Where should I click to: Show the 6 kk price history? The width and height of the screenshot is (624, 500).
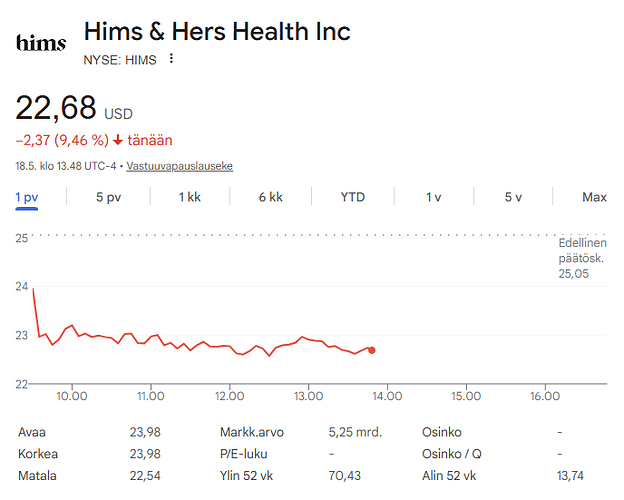click(x=271, y=197)
